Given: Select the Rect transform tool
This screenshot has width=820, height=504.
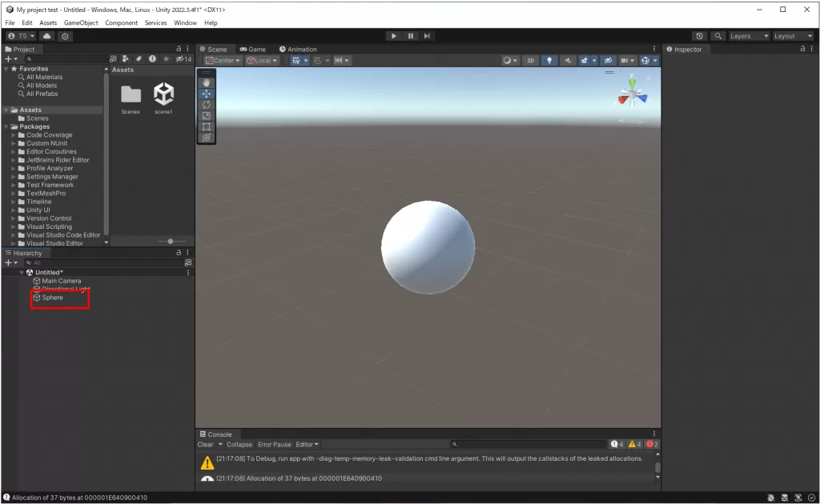Looking at the screenshot, I should coord(206,126).
